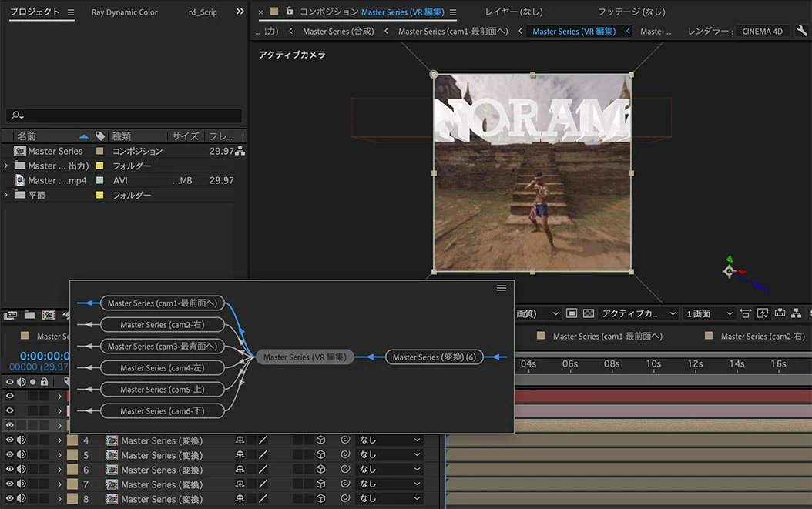Click the composition flowchart icon below viewer
Image resolution: width=812 pixels, height=509 pixels.
pyautogui.click(x=797, y=313)
